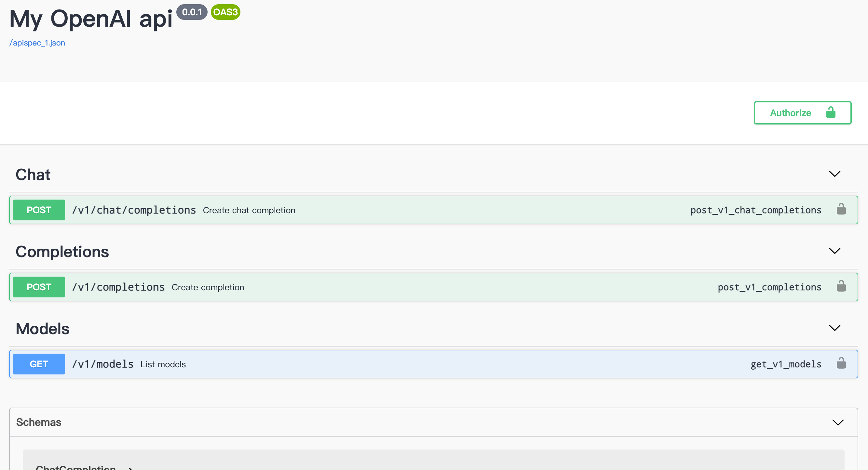The height and width of the screenshot is (470, 868).
Task: Click the 0.0.1 version badge
Action: 192,12
